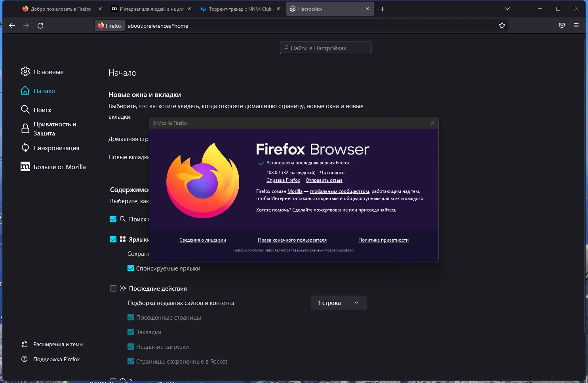
Task: Click the Что нового link
Action: (332, 173)
